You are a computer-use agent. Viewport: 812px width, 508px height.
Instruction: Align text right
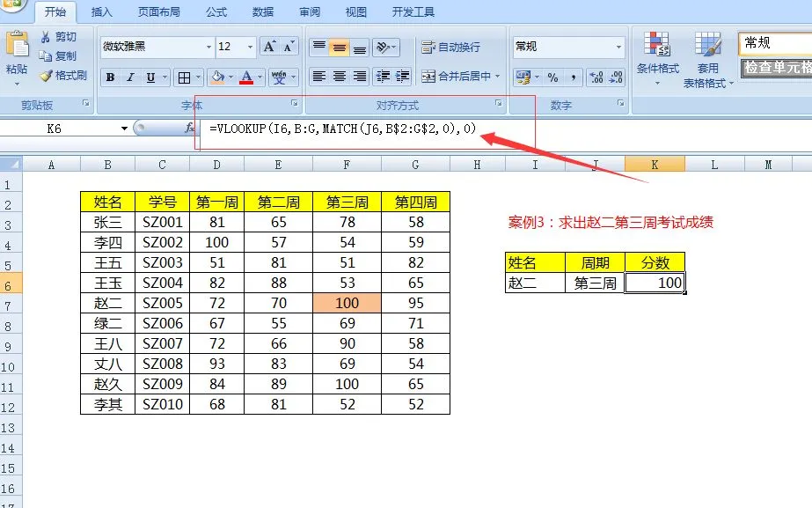[360, 77]
